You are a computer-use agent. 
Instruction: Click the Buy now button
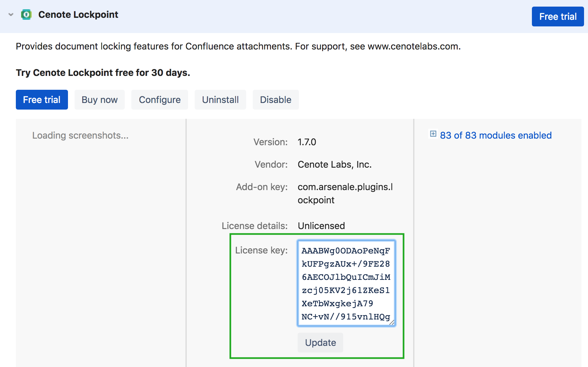point(99,100)
